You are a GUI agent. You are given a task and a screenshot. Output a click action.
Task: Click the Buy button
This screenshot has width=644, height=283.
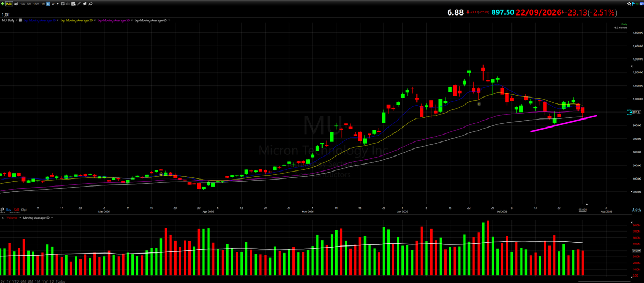9,210
